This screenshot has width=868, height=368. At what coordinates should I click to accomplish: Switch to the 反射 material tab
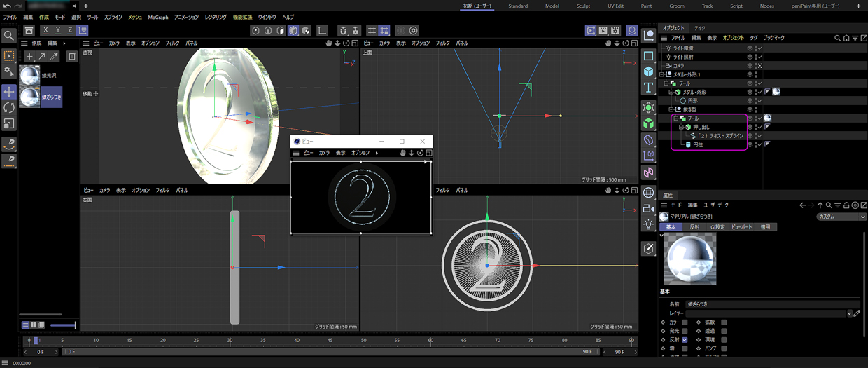tap(694, 227)
